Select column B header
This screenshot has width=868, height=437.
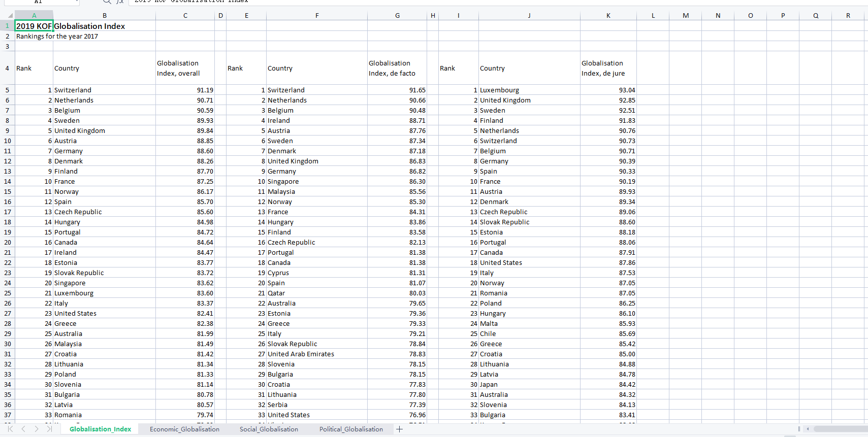(x=105, y=15)
